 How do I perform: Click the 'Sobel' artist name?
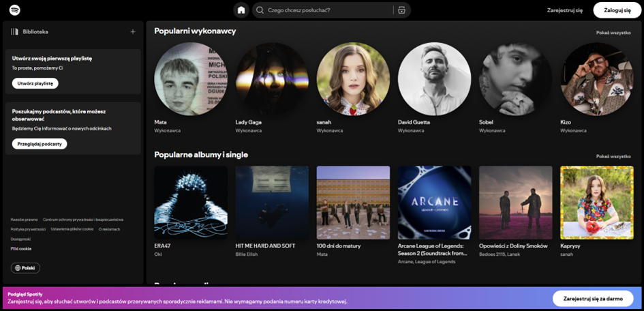(487, 122)
